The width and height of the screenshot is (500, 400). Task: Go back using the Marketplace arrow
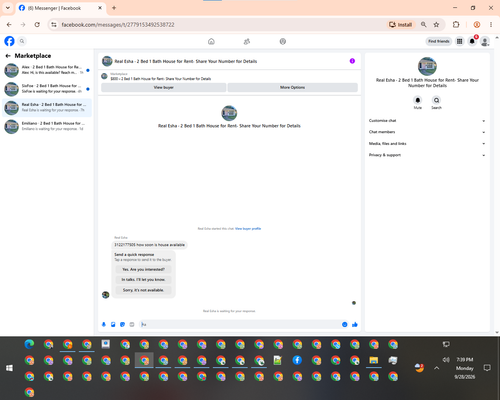coord(8,56)
